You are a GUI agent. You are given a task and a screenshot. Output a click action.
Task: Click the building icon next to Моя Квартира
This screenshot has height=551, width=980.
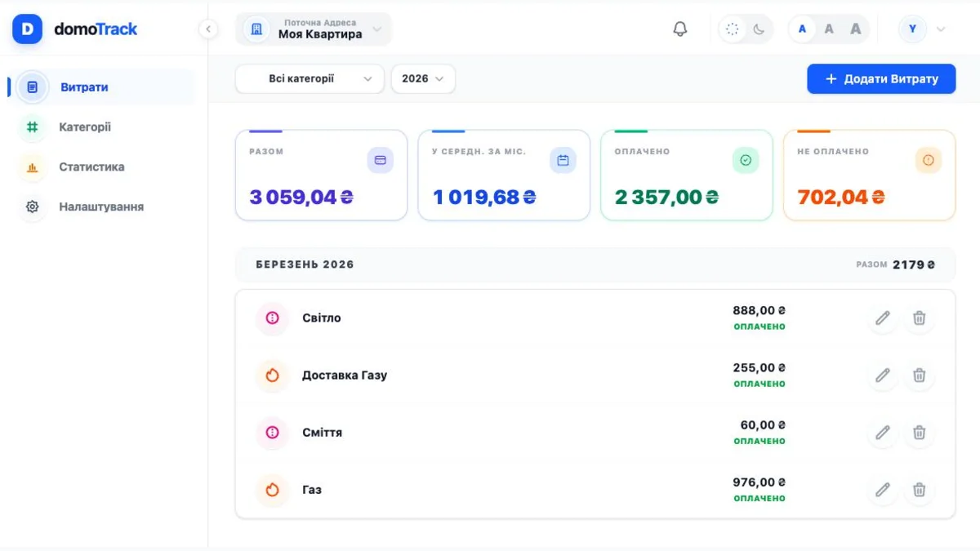(x=257, y=29)
